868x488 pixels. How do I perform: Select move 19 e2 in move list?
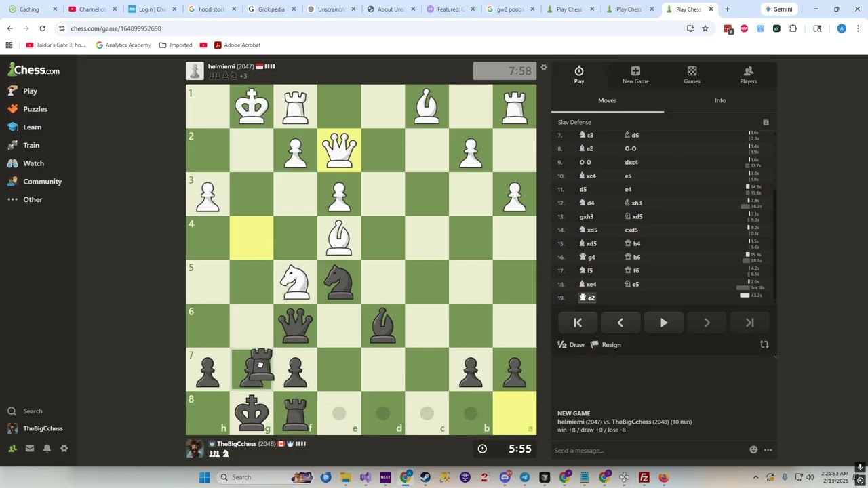[587, 298]
